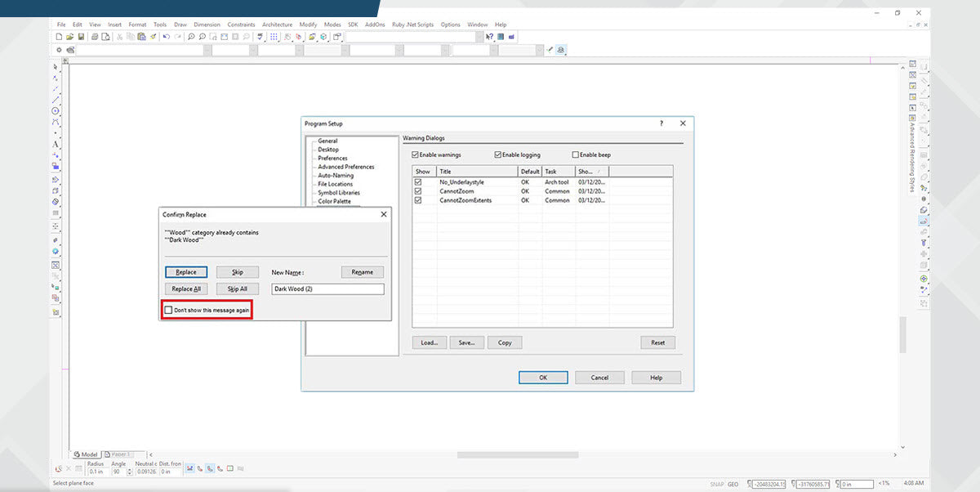Switch to the Paper 1 tab
Viewport: 980px width, 492px height.
tap(118, 454)
